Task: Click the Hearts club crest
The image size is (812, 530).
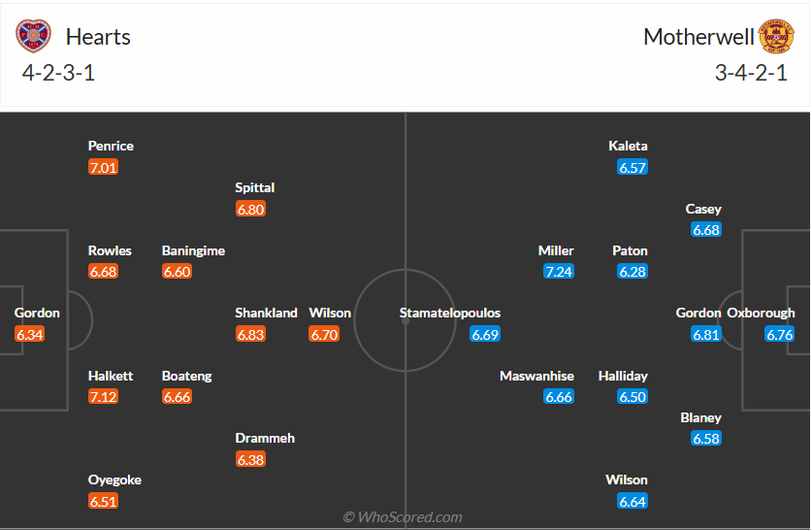Action: pos(33,36)
